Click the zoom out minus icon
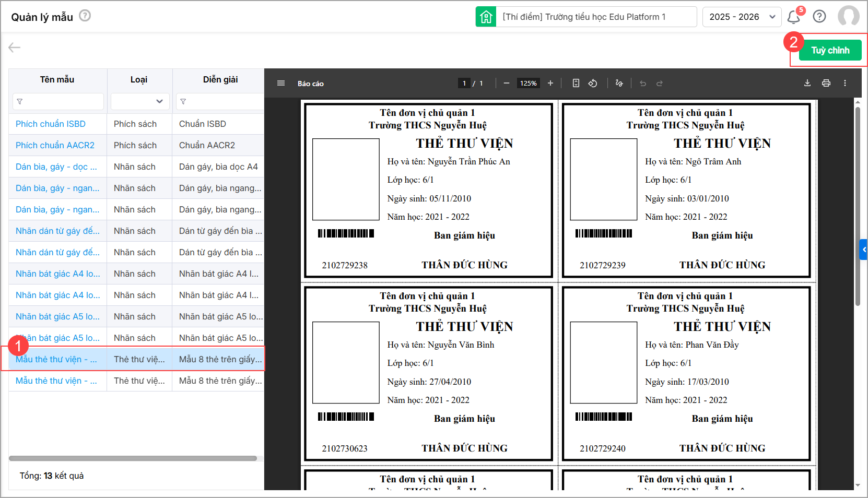The image size is (868, 498). tap(506, 83)
